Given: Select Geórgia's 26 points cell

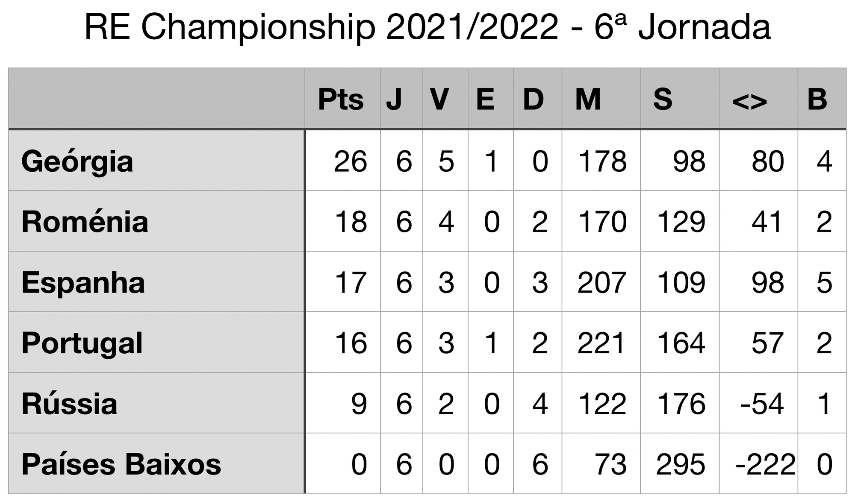Looking at the screenshot, I should [x=350, y=161].
